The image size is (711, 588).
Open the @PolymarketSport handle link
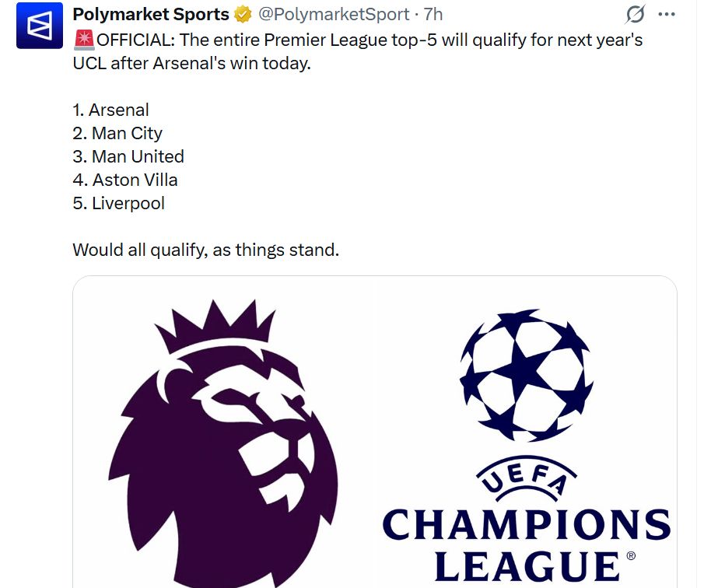coord(334,14)
